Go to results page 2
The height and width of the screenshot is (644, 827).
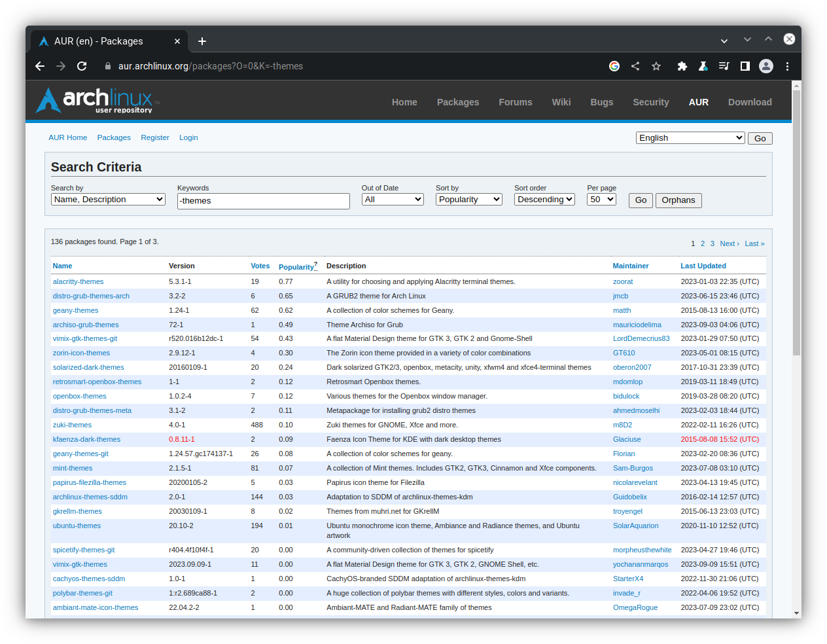(x=703, y=243)
